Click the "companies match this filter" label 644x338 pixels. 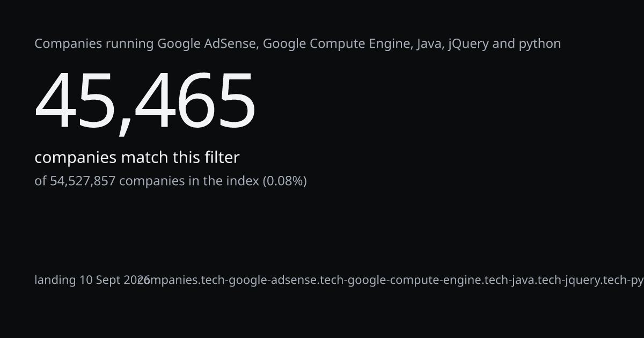137,158
